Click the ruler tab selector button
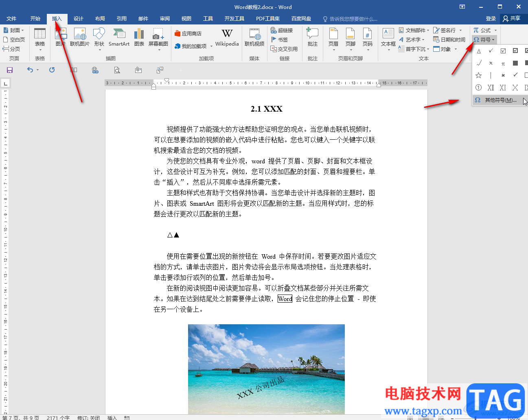 coord(6,84)
